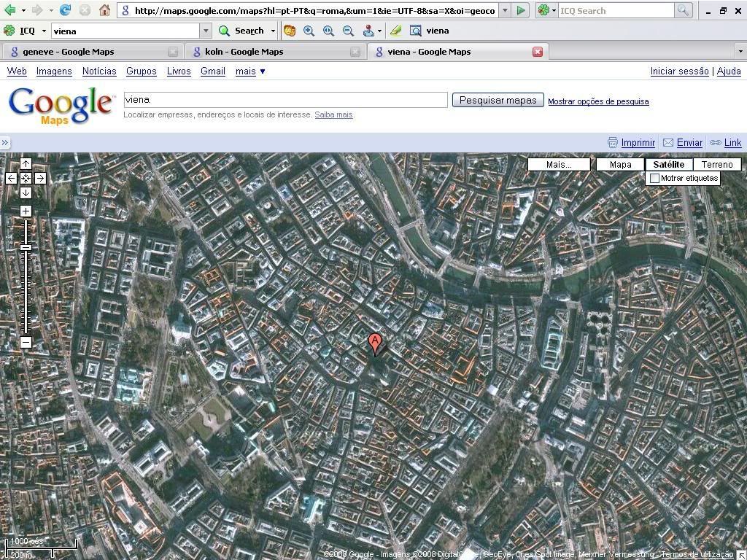Click the 'Pesquisar mapas' button
Screen dimensions: 747x560
click(x=498, y=101)
